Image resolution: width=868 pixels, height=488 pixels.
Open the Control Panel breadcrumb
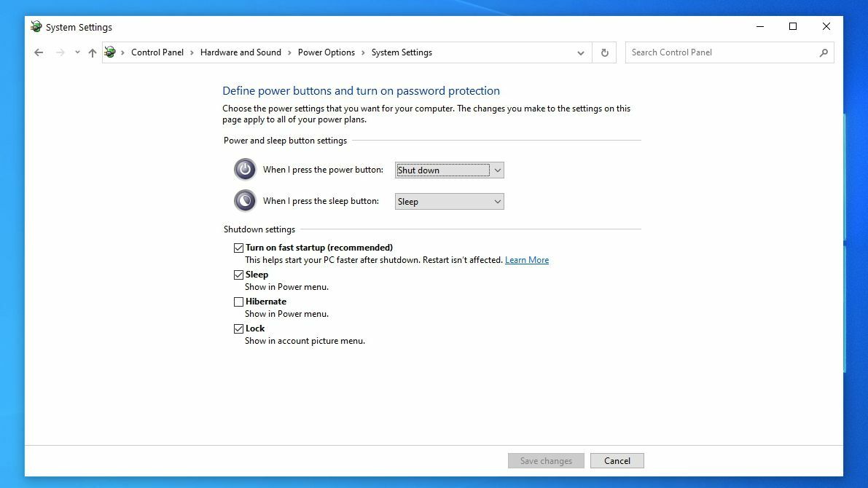coord(157,52)
